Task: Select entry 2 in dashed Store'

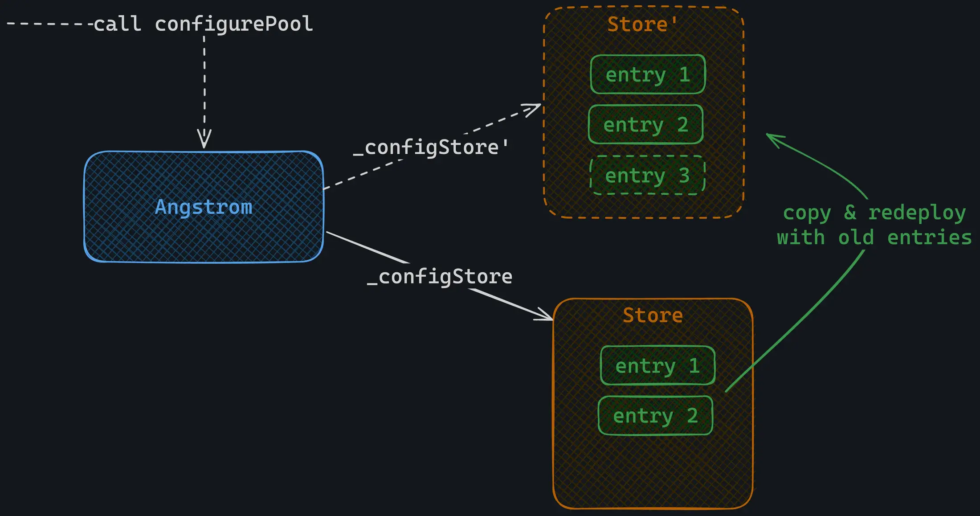Action: pyautogui.click(x=645, y=124)
